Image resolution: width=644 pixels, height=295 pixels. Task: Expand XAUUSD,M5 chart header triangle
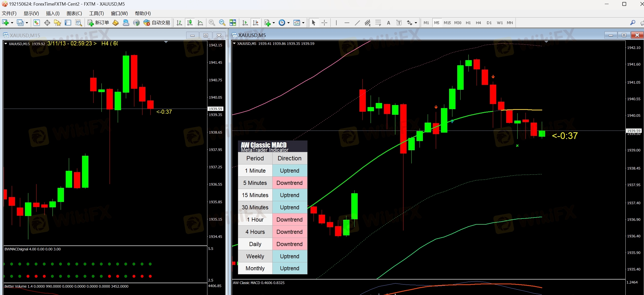(234, 44)
